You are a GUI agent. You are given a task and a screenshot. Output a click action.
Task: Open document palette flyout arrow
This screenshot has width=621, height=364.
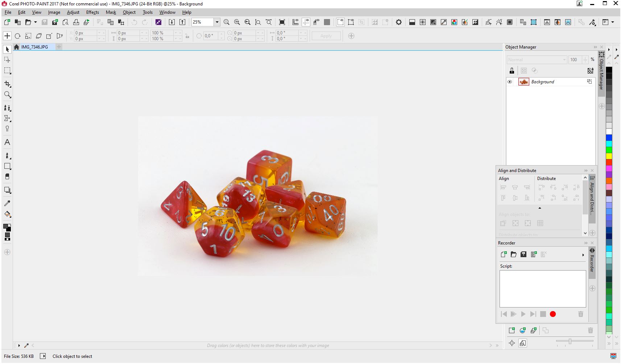pos(19,346)
